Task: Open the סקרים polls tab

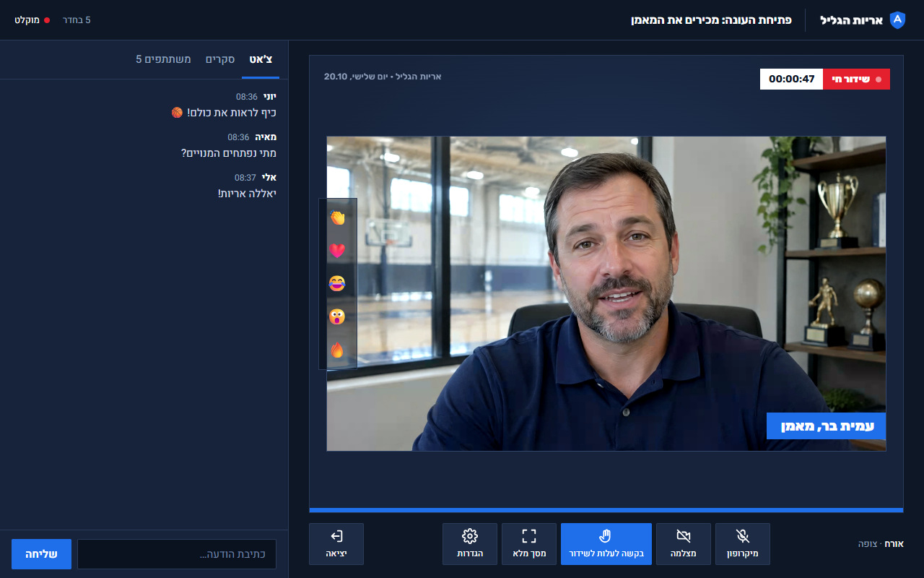Action: pos(220,59)
